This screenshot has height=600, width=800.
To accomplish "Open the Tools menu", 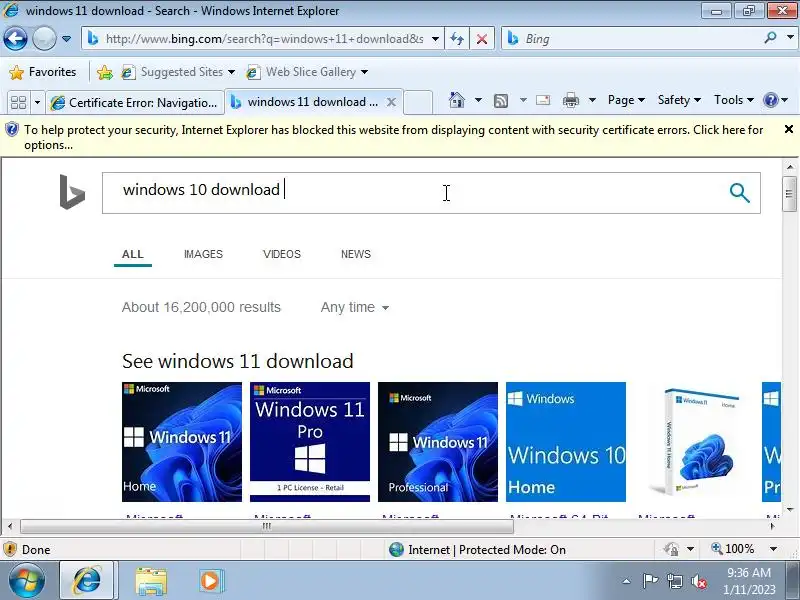I will point(734,100).
